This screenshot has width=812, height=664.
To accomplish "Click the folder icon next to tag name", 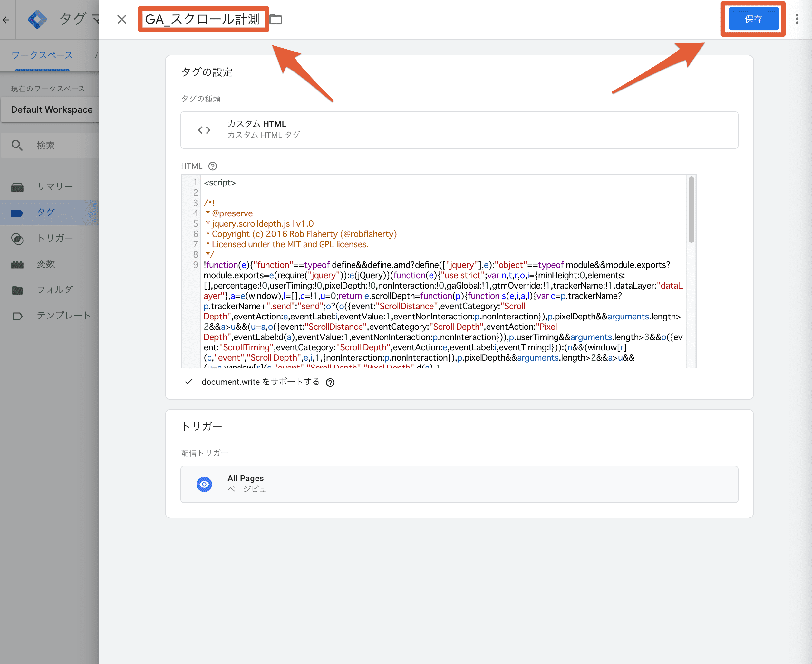I will coord(276,19).
